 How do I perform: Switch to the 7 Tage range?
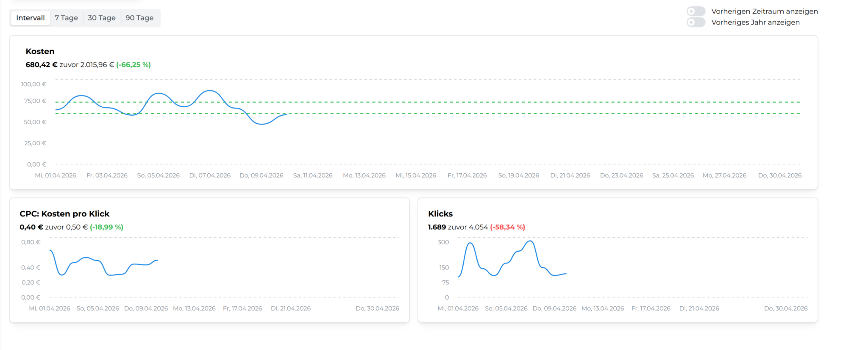tap(66, 18)
